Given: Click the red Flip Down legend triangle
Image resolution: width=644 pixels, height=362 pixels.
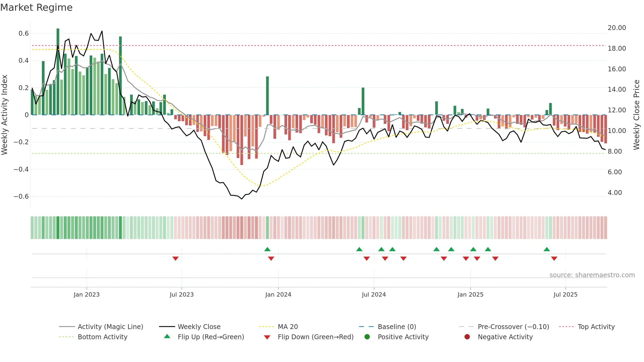Looking at the screenshot, I should point(267,337).
